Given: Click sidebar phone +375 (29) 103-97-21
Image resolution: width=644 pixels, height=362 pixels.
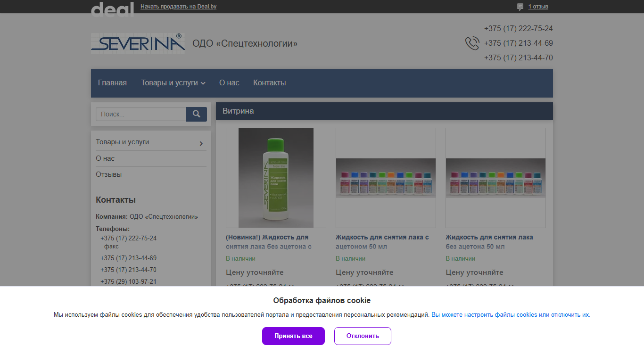Looking at the screenshot, I should [x=128, y=282].
